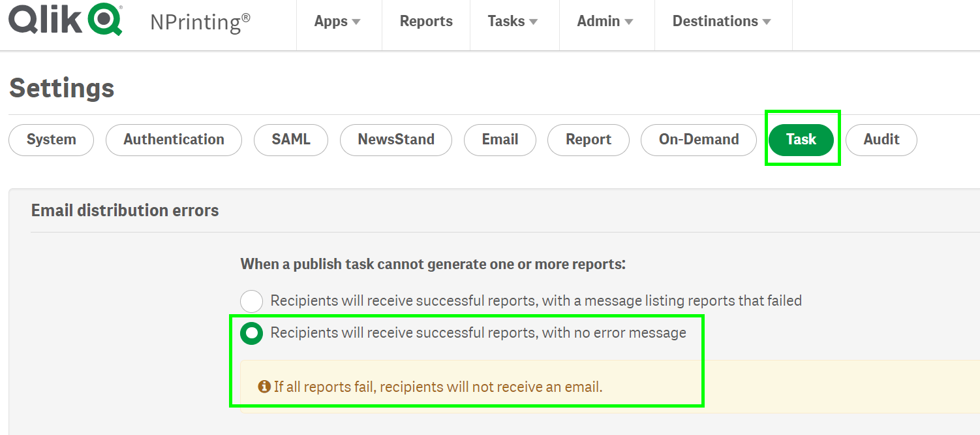The width and height of the screenshot is (980, 435).
Task: Switch to the Email tab
Action: [x=500, y=139]
